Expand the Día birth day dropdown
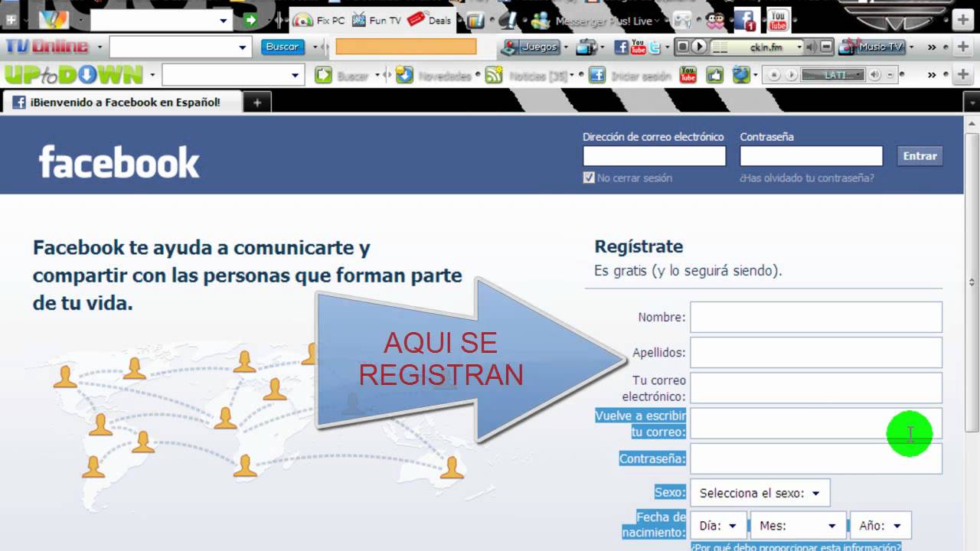980x551 pixels. coord(718,526)
